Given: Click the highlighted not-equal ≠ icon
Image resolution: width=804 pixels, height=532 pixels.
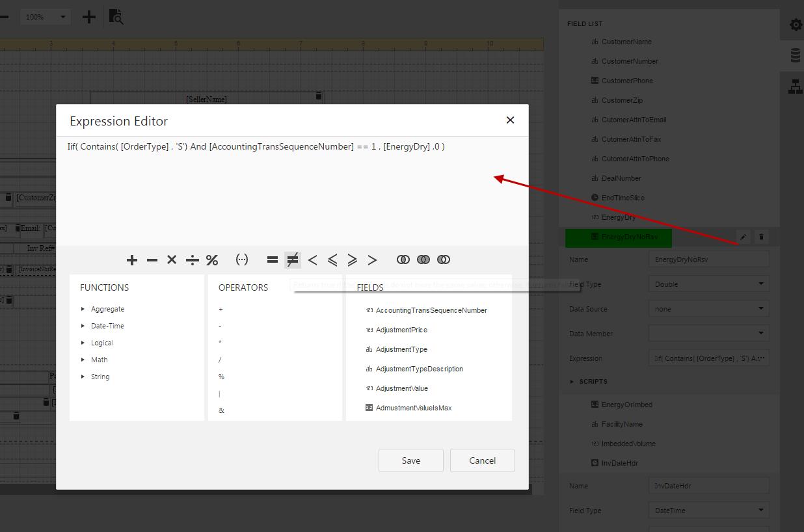Looking at the screenshot, I should [293, 260].
